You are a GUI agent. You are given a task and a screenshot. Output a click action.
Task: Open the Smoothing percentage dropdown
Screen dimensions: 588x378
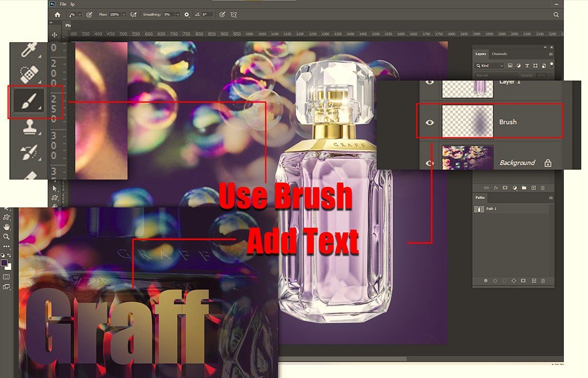pyautogui.click(x=178, y=15)
